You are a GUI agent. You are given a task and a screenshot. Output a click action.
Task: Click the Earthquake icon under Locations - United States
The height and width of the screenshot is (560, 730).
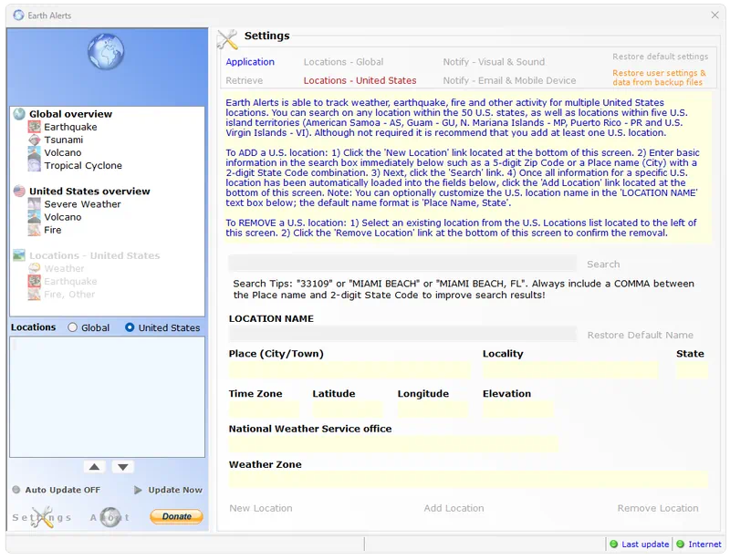click(x=34, y=281)
